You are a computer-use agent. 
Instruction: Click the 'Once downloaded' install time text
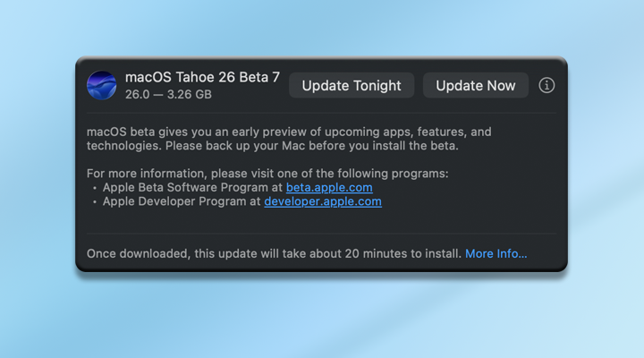click(274, 254)
